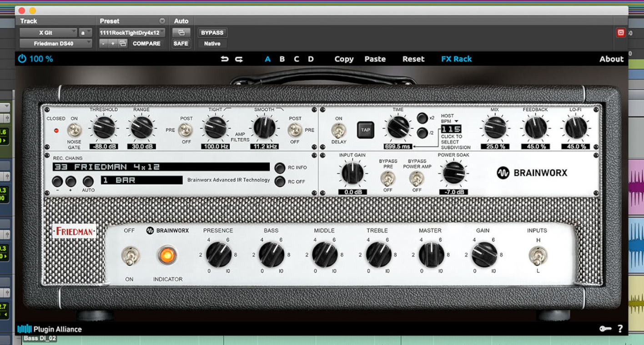Click the GAIN knob
Screen dimensions: 644x345
pyautogui.click(x=484, y=255)
